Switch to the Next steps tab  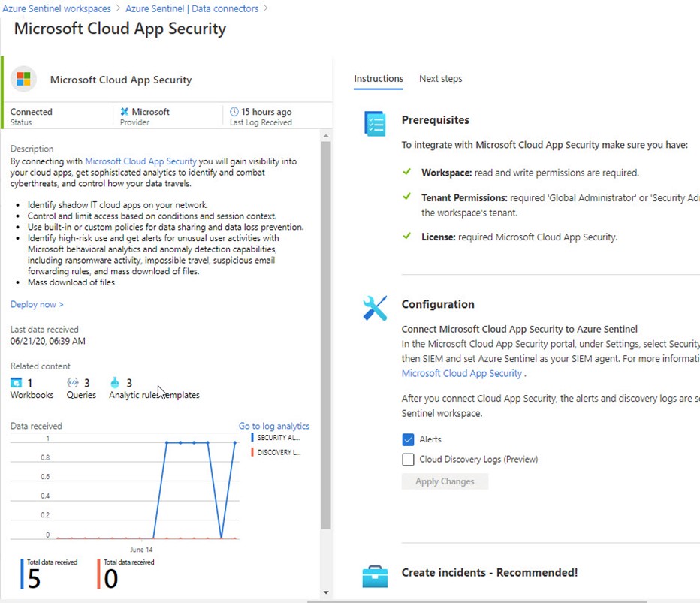(x=440, y=79)
